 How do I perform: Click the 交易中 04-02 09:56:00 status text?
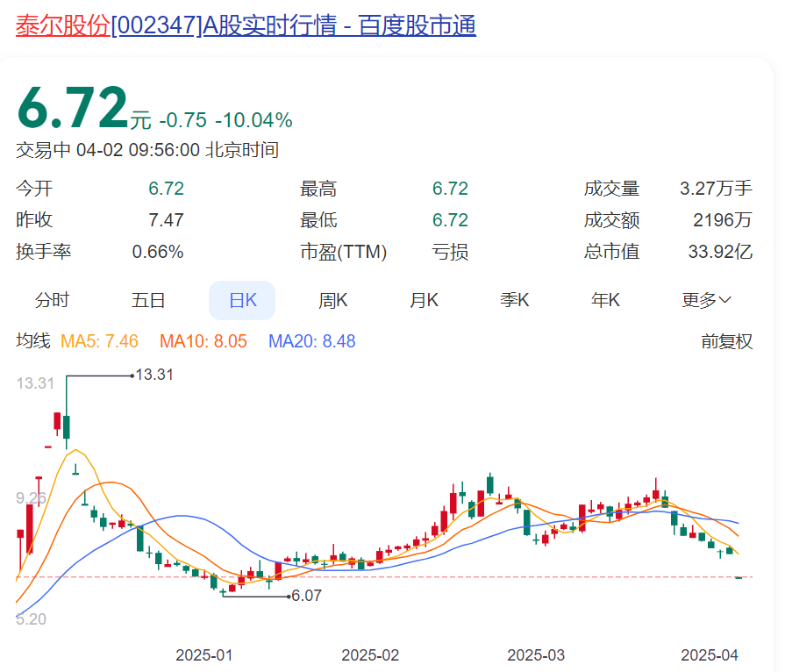(x=147, y=150)
